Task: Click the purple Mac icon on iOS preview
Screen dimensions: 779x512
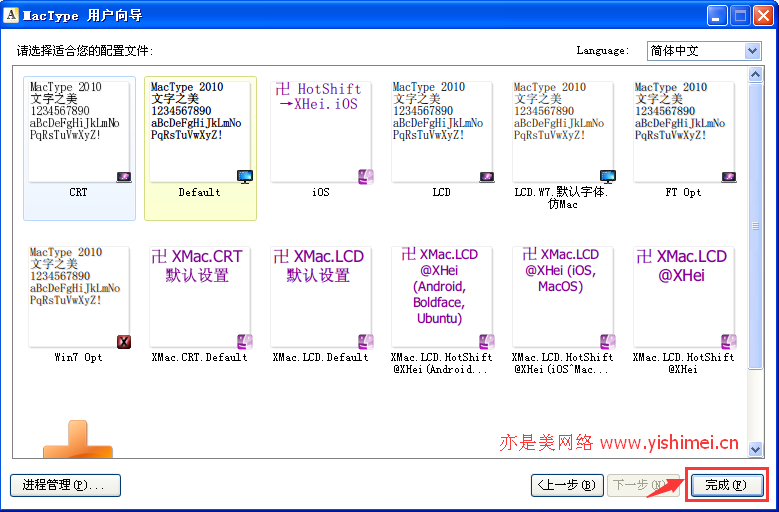Action: (x=366, y=177)
